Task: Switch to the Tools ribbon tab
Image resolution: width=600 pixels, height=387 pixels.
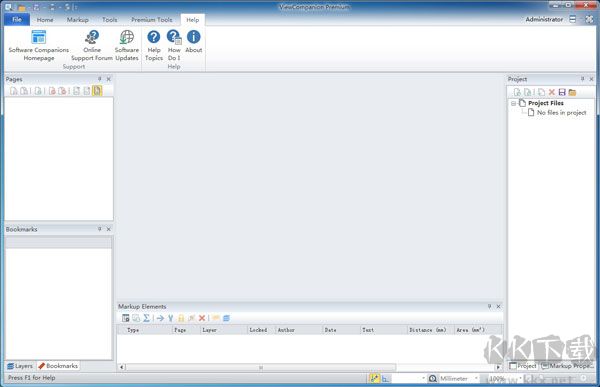Action: [x=109, y=20]
